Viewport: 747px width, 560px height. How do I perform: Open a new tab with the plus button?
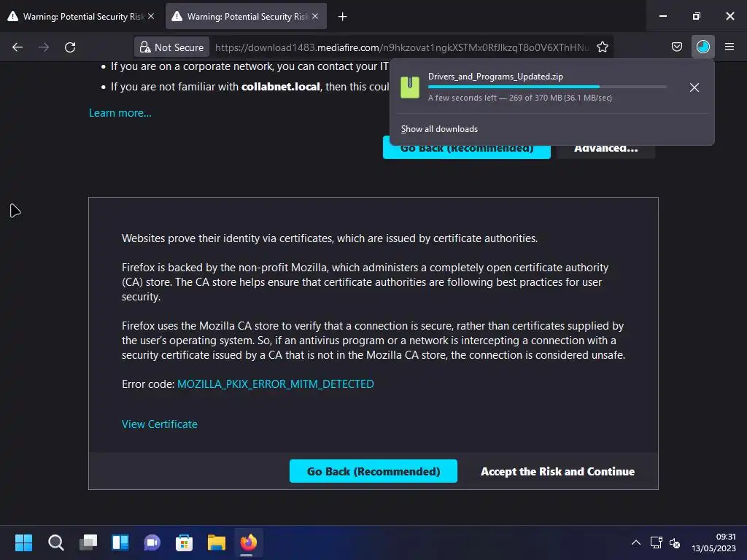coord(342,17)
